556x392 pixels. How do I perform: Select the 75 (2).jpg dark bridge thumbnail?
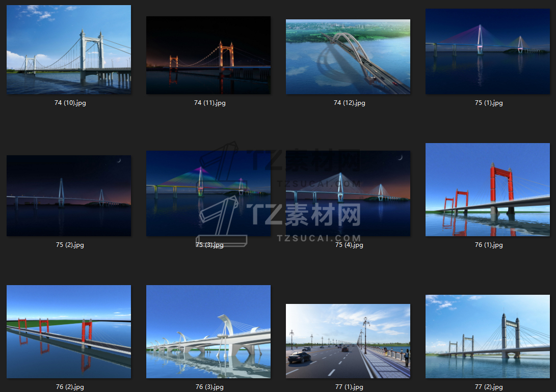(x=69, y=195)
